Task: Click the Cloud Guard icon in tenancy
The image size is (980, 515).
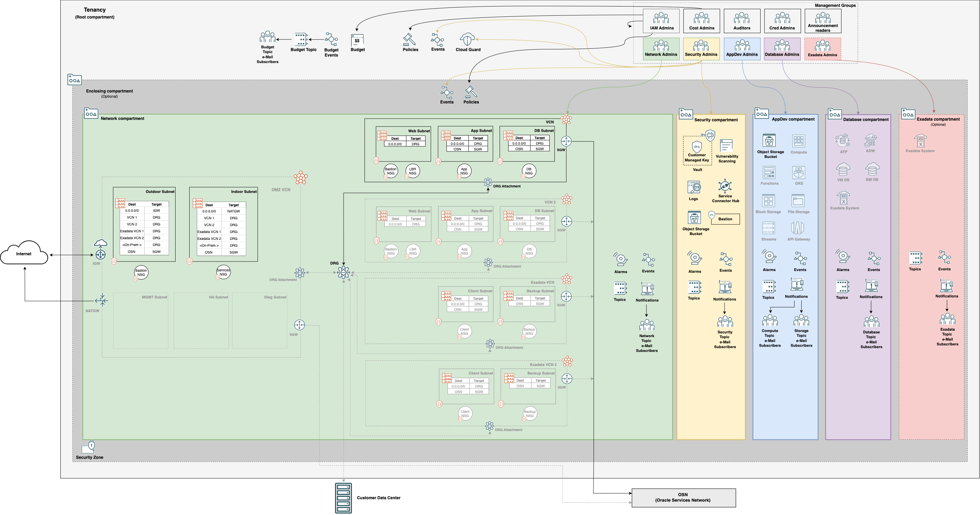Action: pos(467,39)
